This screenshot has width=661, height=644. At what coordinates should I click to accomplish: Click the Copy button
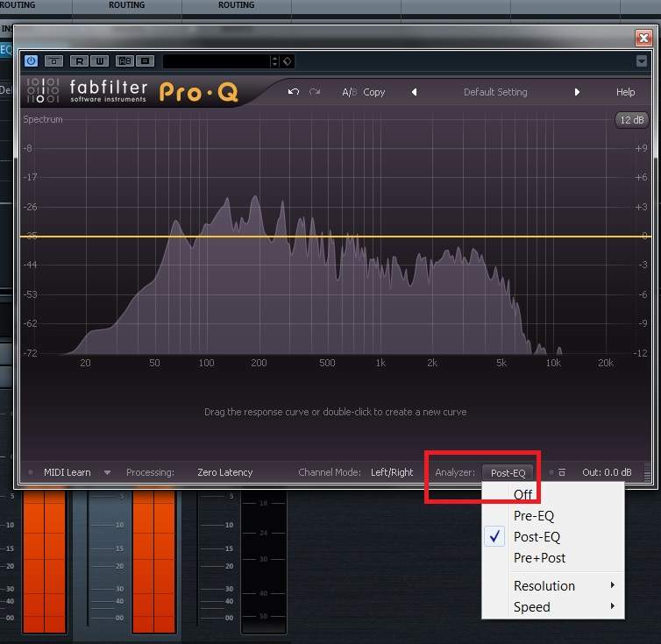[374, 92]
